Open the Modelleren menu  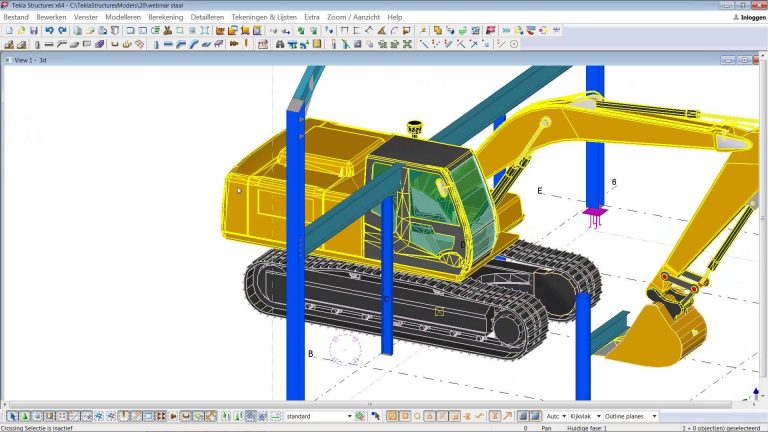[x=121, y=17]
